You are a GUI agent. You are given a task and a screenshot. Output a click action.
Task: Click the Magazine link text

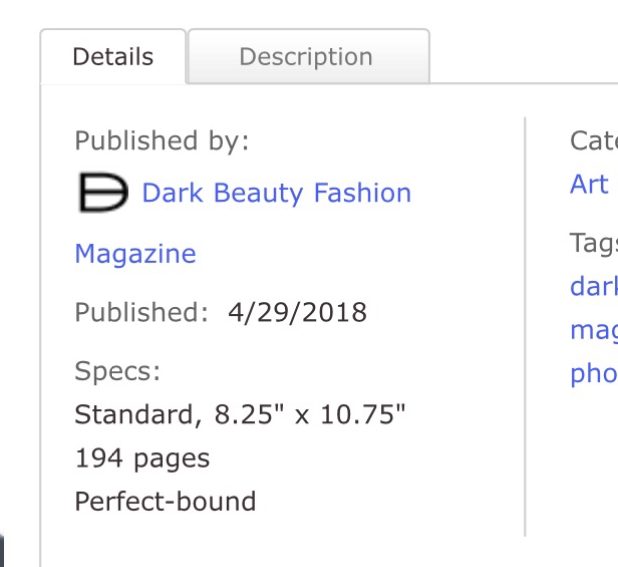[x=135, y=254]
